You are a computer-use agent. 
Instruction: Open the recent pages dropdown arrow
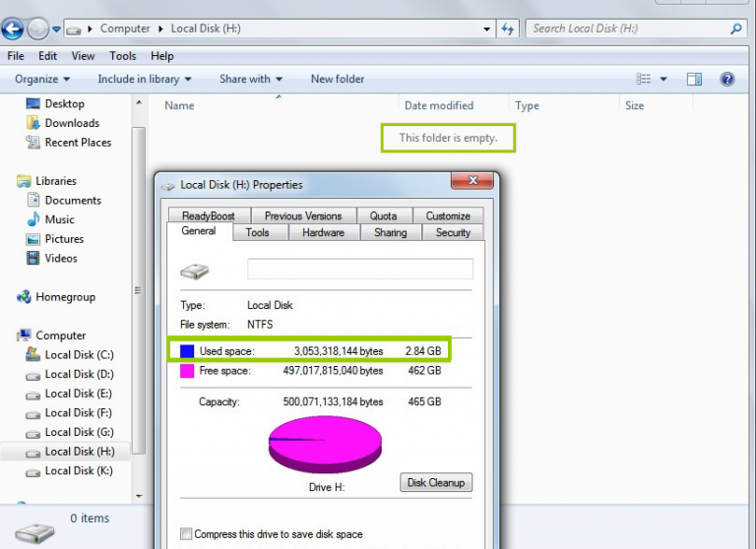tap(56, 30)
